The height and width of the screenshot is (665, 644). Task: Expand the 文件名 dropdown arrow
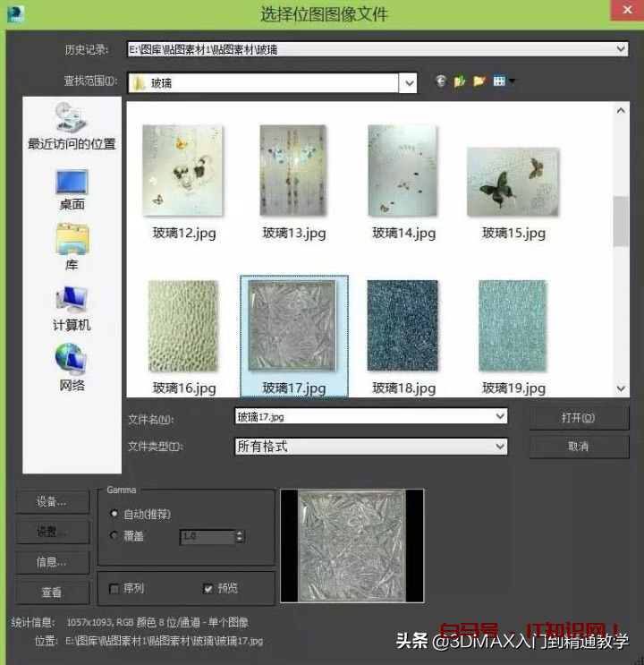tap(500, 416)
